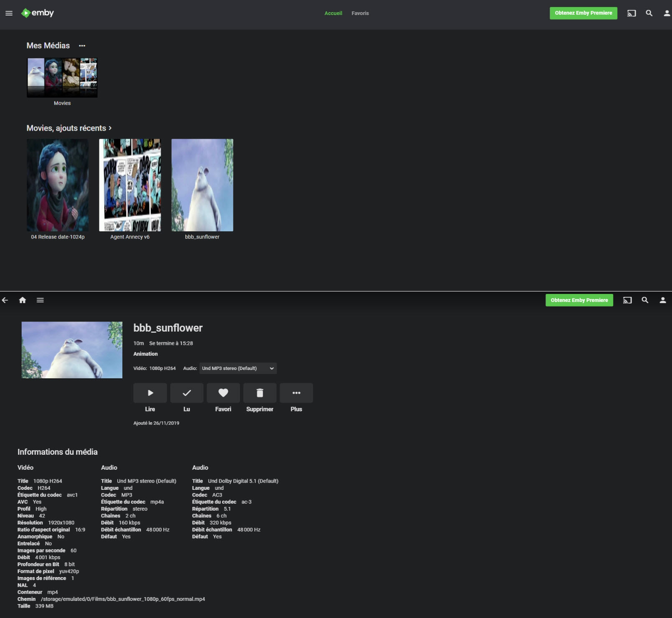
Task: Click the file path /storage/emulated/0/Films text
Action: click(123, 599)
